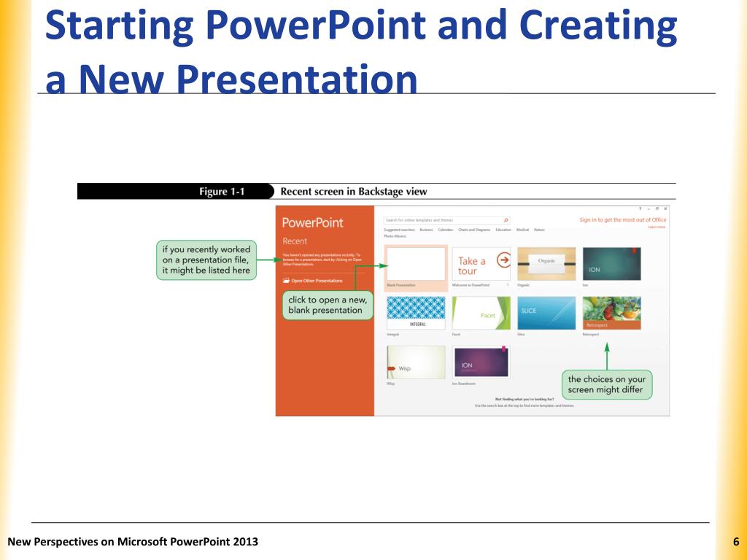The width and height of the screenshot is (747, 560).
Task: Click the slide number 6
Action: tap(736, 542)
